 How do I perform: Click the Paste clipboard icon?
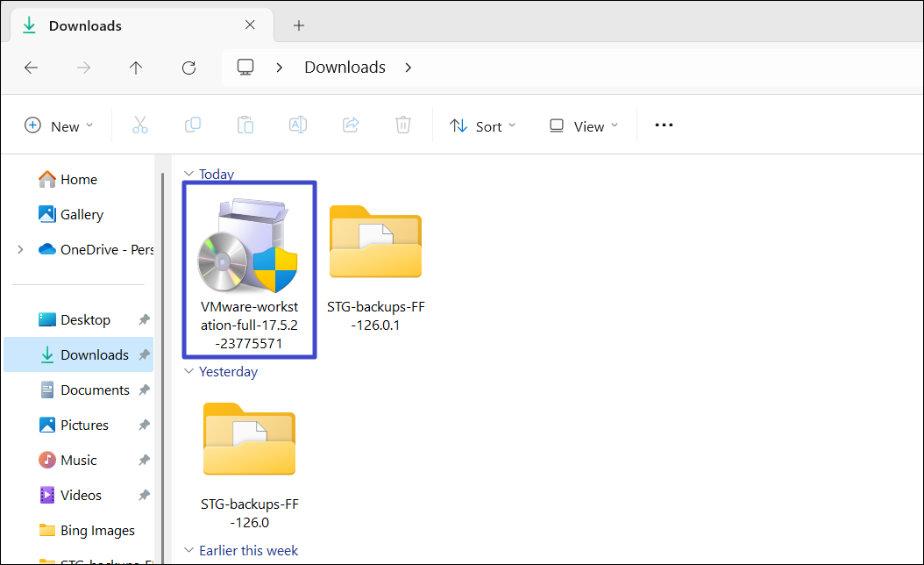coord(245,125)
